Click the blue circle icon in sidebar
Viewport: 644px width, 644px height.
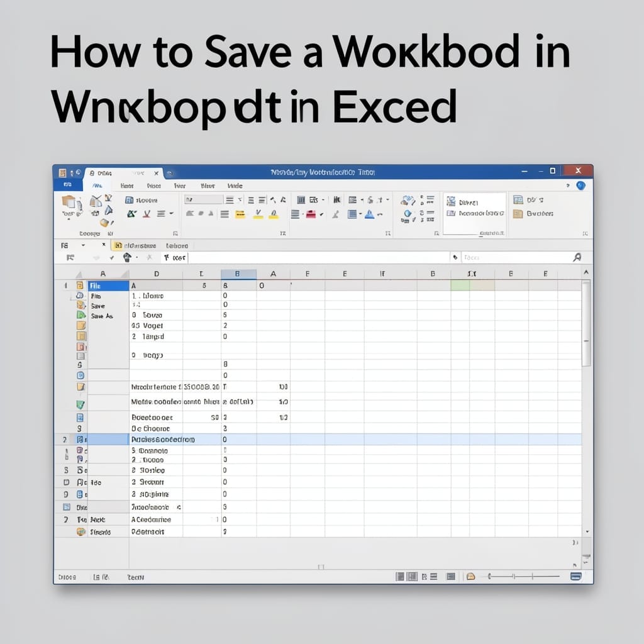pyautogui.click(x=80, y=375)
